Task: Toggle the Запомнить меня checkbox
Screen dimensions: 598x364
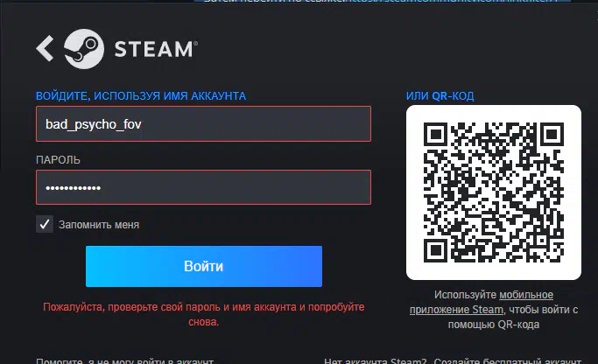Action: 45,224
